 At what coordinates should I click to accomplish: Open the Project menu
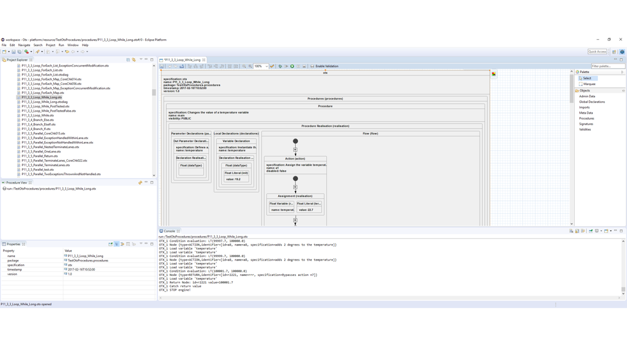point(51,45)
